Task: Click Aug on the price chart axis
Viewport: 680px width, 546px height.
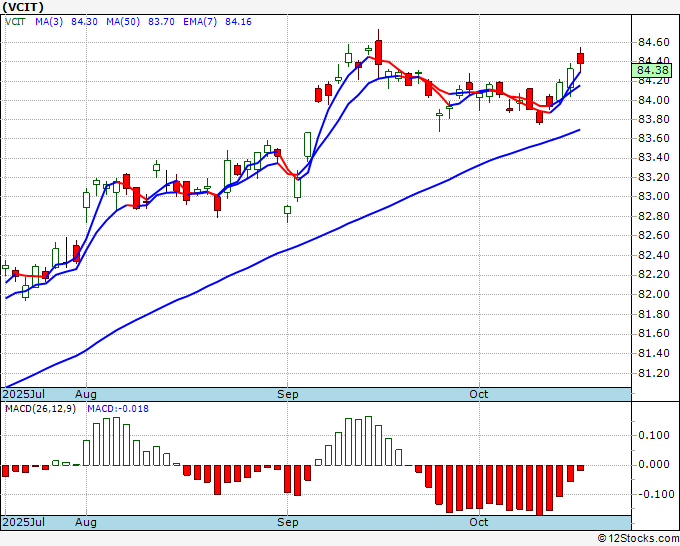Action: coord(85,394)
